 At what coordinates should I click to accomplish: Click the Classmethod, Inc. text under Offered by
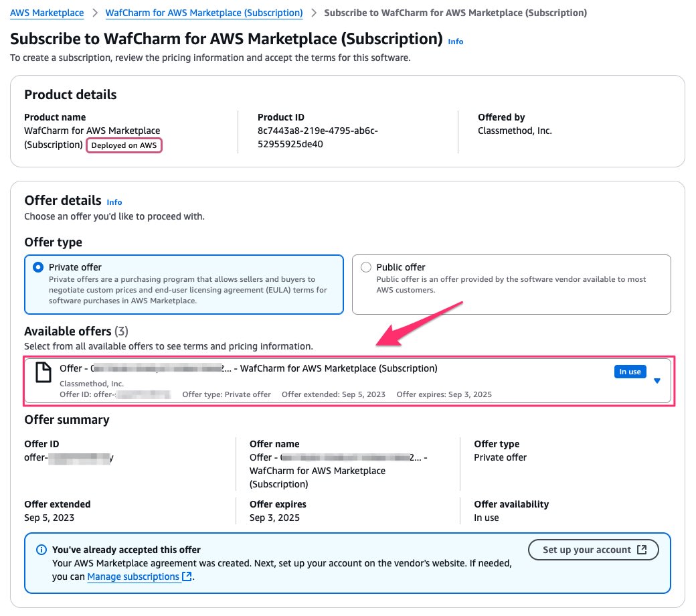click(x=515, y=131)
